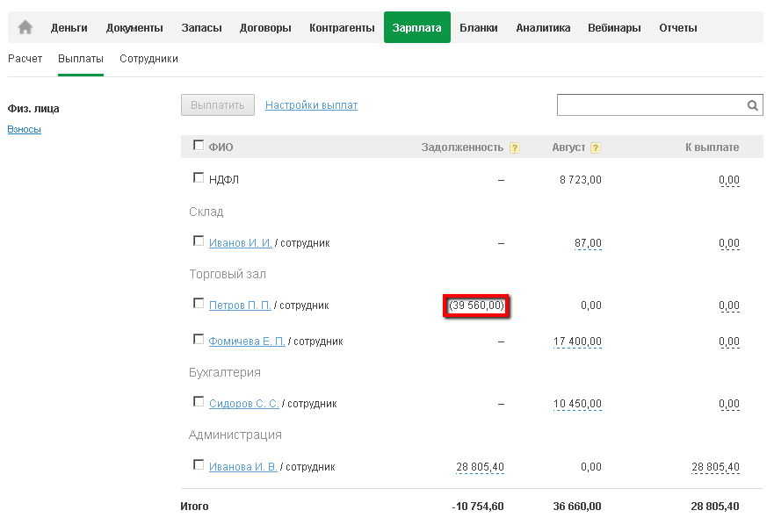Check the Фомичева Е. П. checkbox
This screenshot has width=774, height=532.
coord(199,339)
